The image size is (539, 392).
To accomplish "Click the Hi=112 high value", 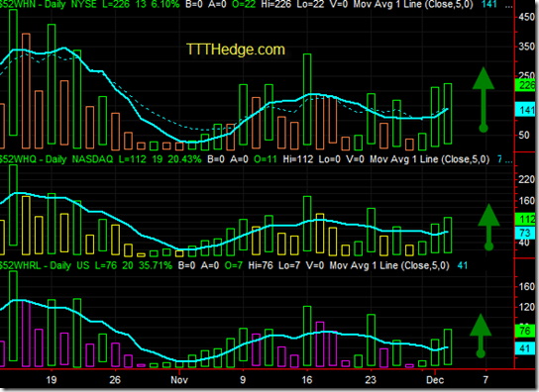I will coord(297,159).
